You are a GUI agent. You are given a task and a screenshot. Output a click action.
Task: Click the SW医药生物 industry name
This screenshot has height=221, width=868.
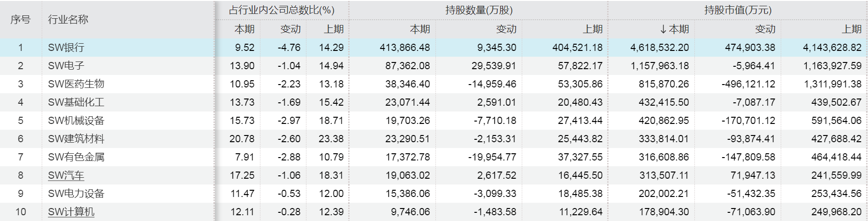[x=76, y=84]
